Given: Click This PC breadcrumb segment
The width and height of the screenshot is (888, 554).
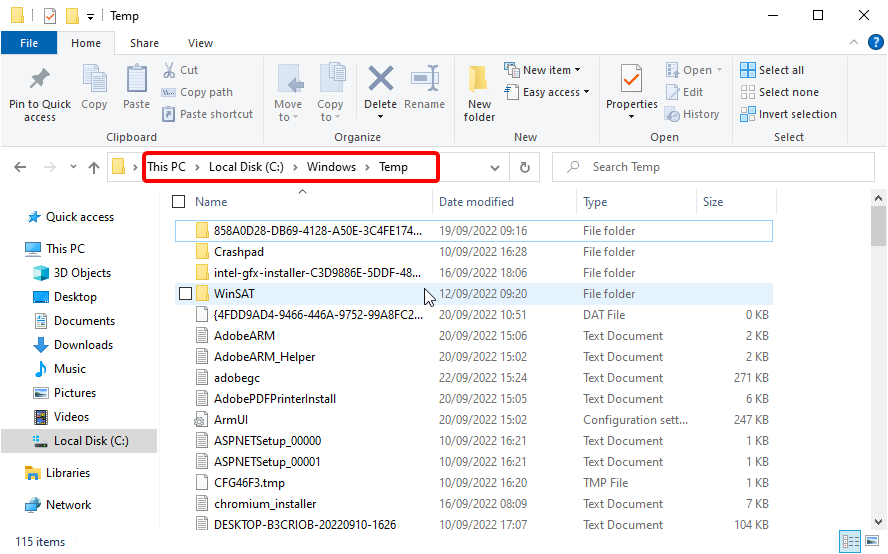Looking at the screenshot, I should [166, 167].
